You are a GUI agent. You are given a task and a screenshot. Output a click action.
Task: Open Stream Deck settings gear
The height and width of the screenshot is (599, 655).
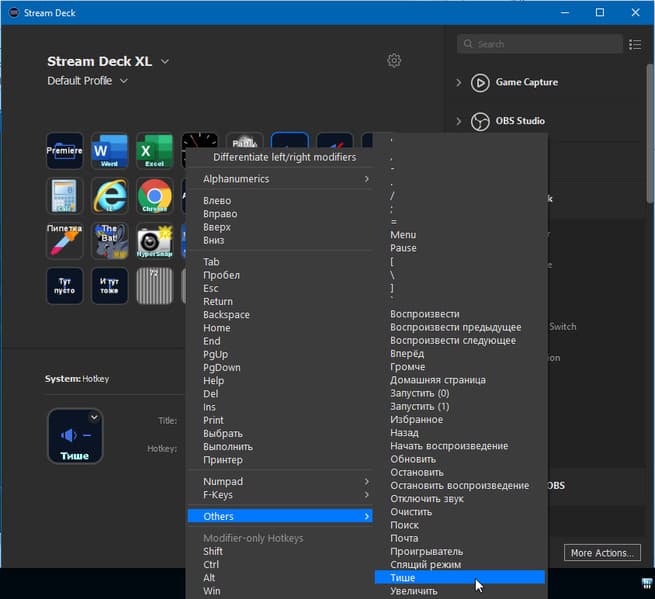coord(394,61)
